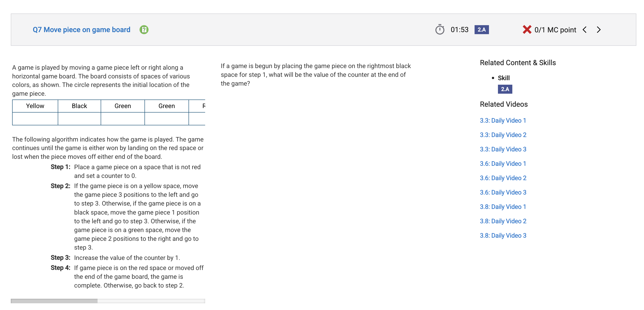The width and height of the screenshot is (644, 310).
Task: Open 3.8: Daily Video 2
Action: click(503, 221)
